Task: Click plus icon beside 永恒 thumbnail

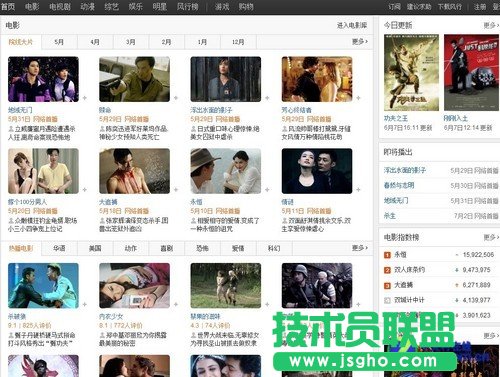Action: 267,190
